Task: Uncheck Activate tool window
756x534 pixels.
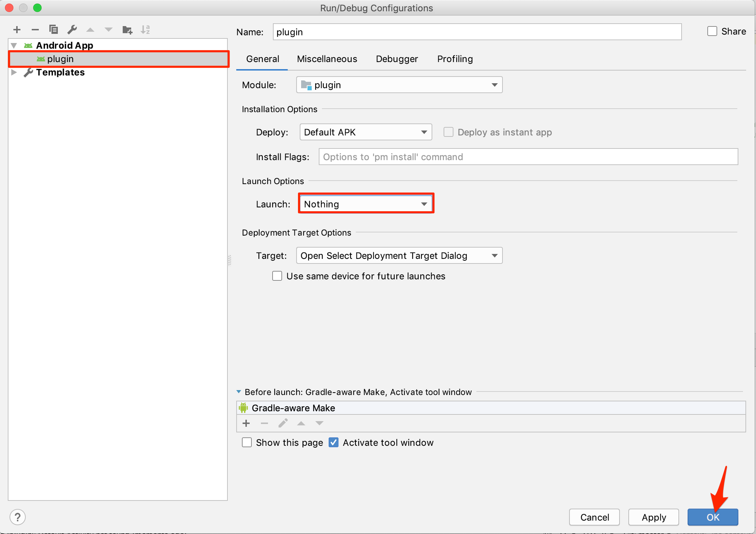Action: (334, 442)
